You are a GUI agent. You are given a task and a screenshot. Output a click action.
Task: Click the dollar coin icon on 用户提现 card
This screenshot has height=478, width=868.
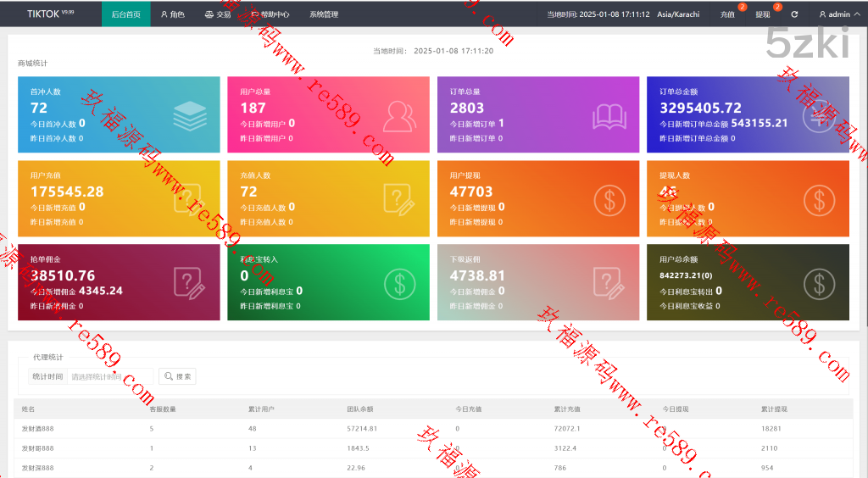click(x=609, y=199)
